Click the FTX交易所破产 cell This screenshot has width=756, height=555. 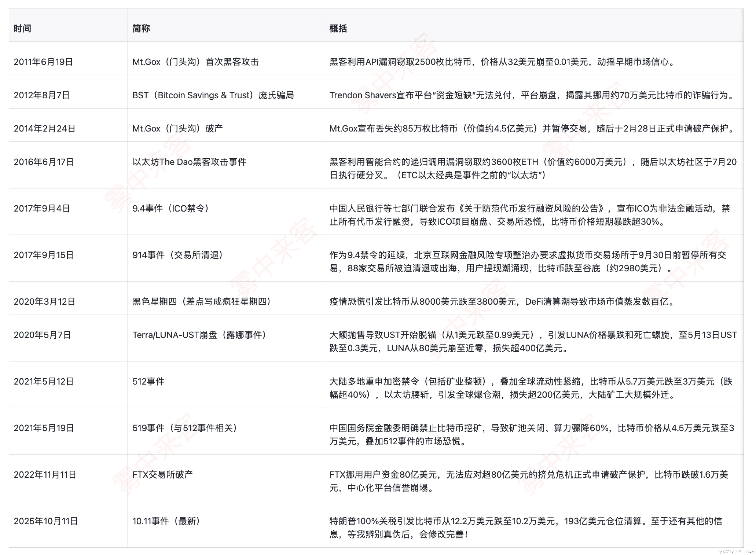pos(163,474)
